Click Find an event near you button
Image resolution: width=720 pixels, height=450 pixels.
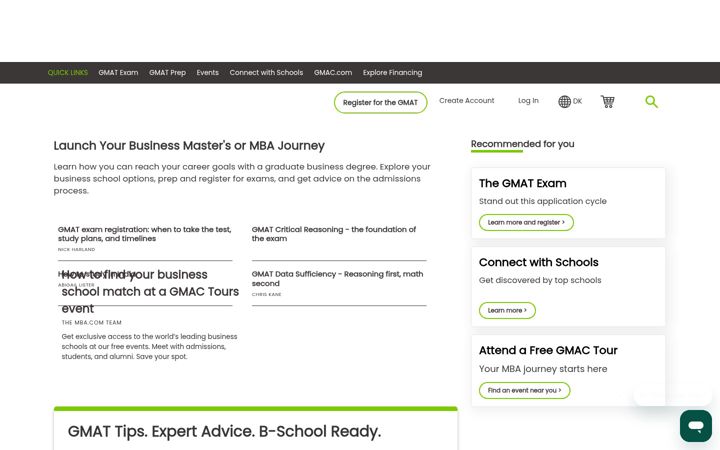(x=524, y=390)
